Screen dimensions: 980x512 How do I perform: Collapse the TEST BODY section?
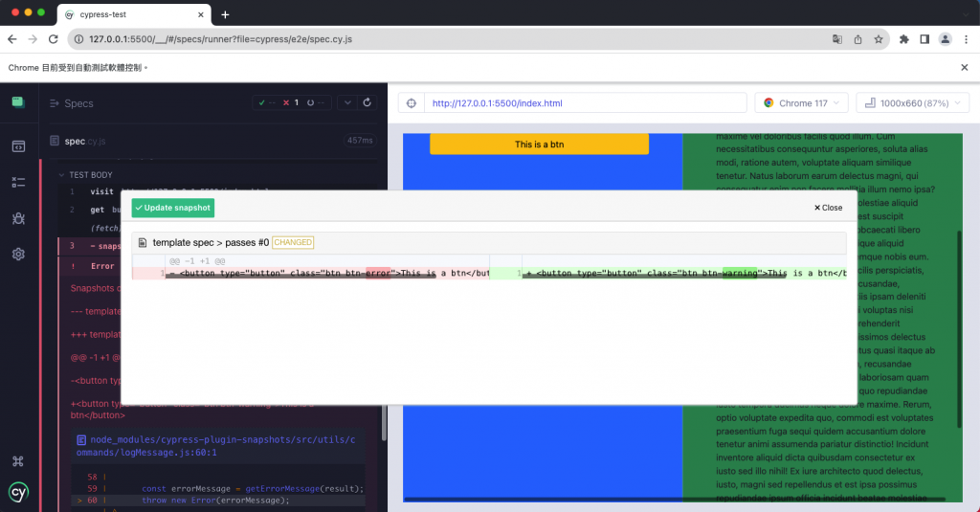85,175
